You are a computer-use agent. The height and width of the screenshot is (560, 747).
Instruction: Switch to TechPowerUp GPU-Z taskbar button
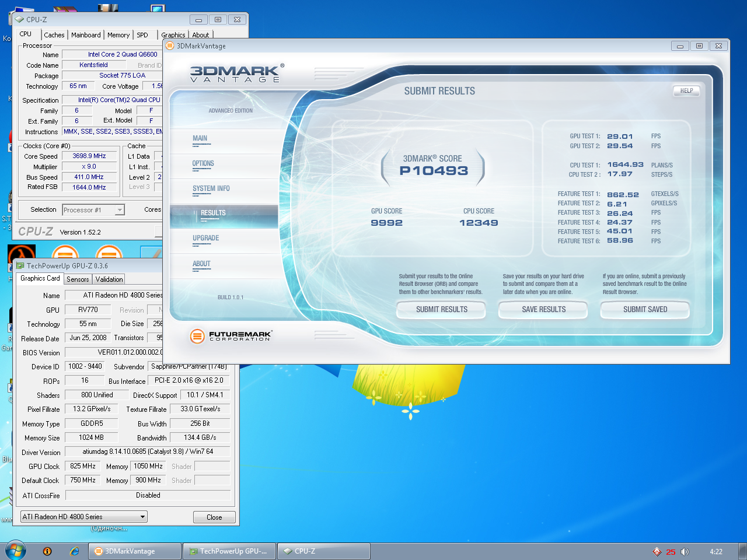[x=230, y=551]
